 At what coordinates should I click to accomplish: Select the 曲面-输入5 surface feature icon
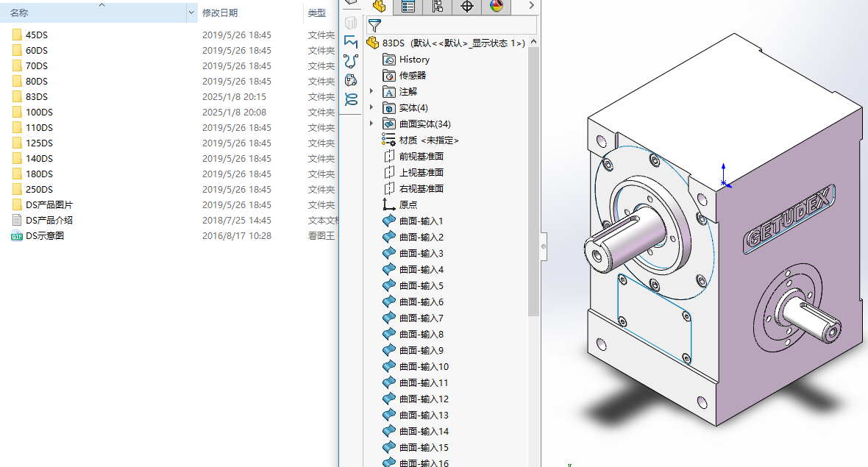tap(389, 285)
